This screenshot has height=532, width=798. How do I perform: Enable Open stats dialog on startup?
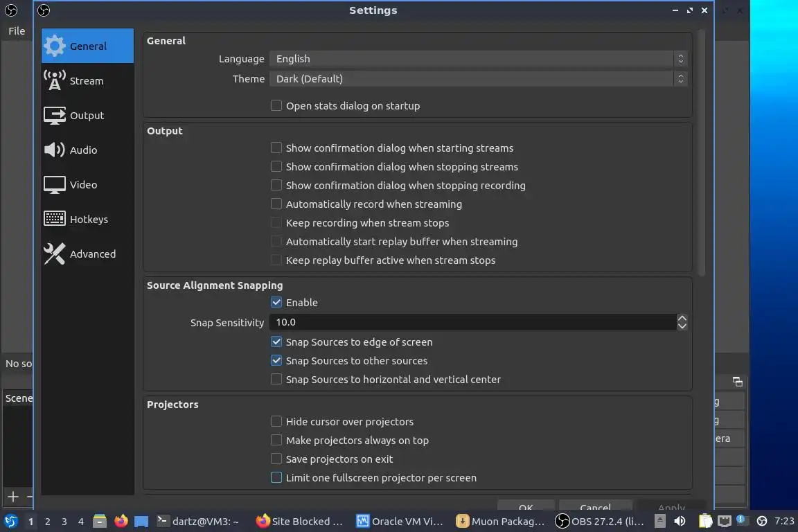click(x=276, y=106)
